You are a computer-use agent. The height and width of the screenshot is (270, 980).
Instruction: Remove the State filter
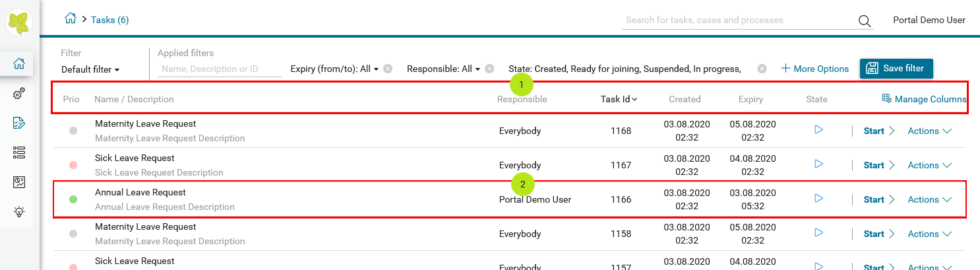762,69
